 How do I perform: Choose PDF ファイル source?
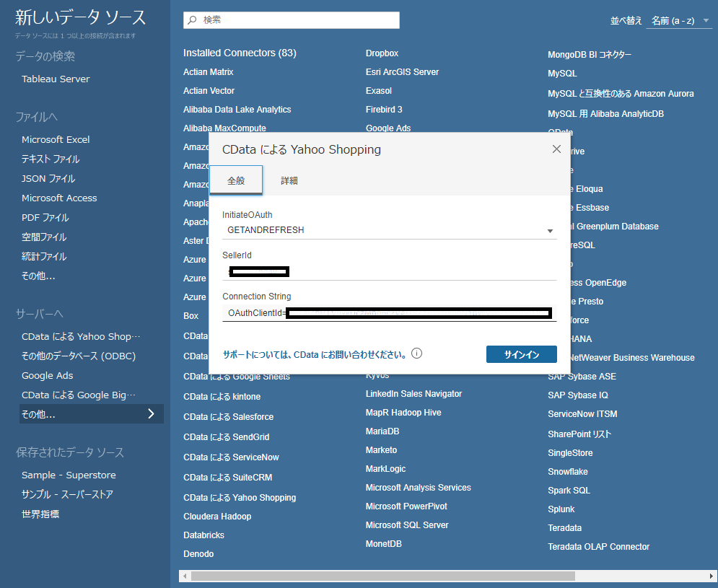pyautogui.click(x=45, y=217)
